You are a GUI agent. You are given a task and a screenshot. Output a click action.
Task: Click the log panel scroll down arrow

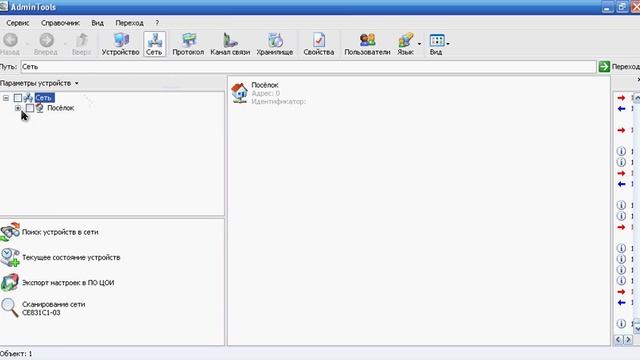[636, 328]
